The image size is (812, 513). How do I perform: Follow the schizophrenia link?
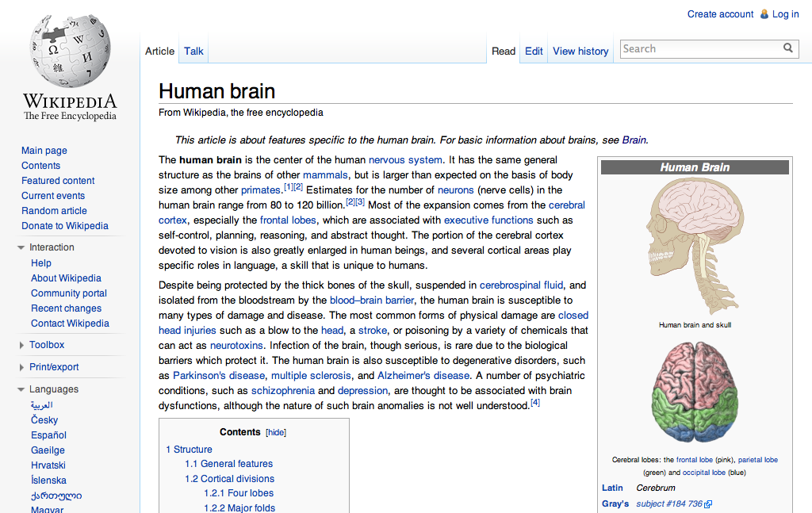(283, 390)
